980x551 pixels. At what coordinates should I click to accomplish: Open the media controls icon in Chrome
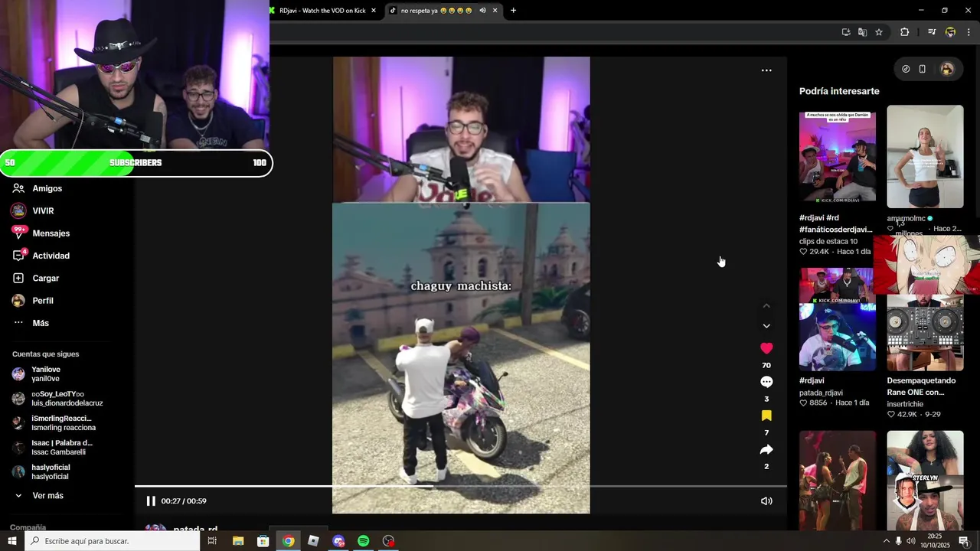point(932,32)
